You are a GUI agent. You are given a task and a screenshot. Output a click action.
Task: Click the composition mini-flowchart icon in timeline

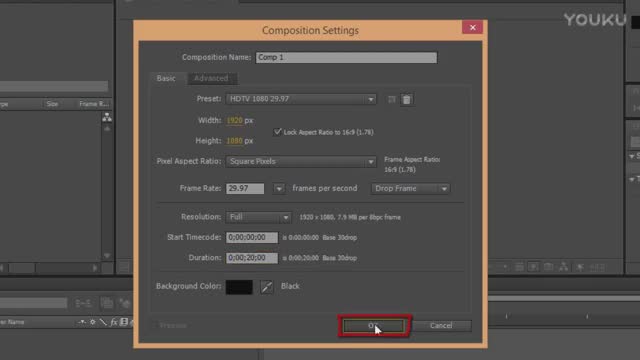(83, 303)
